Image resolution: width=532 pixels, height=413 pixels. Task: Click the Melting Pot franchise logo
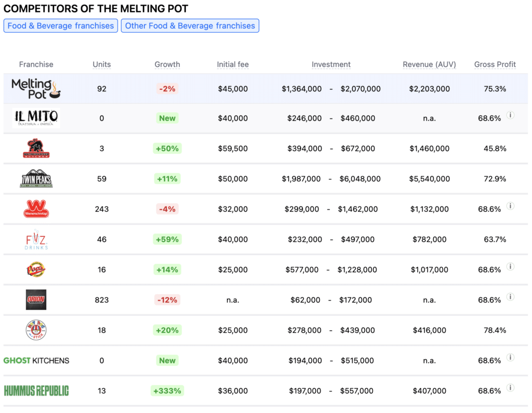pos(36,88)
